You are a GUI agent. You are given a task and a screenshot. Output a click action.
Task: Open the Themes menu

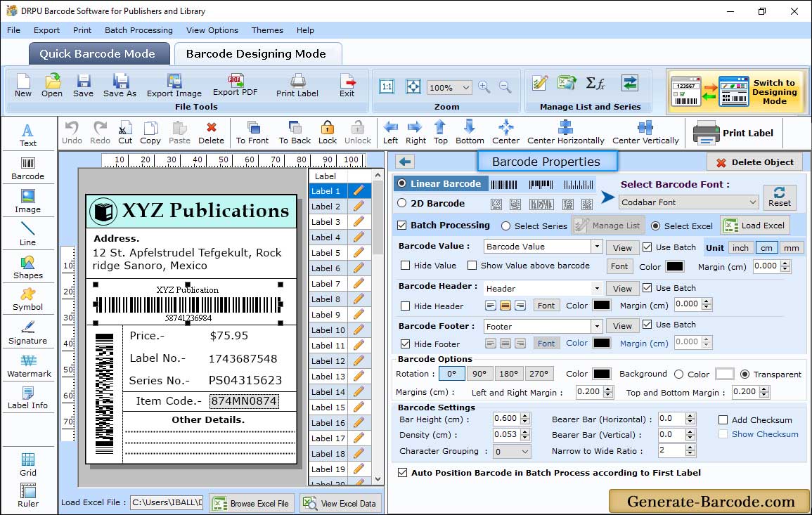click(x=267, y=30)
